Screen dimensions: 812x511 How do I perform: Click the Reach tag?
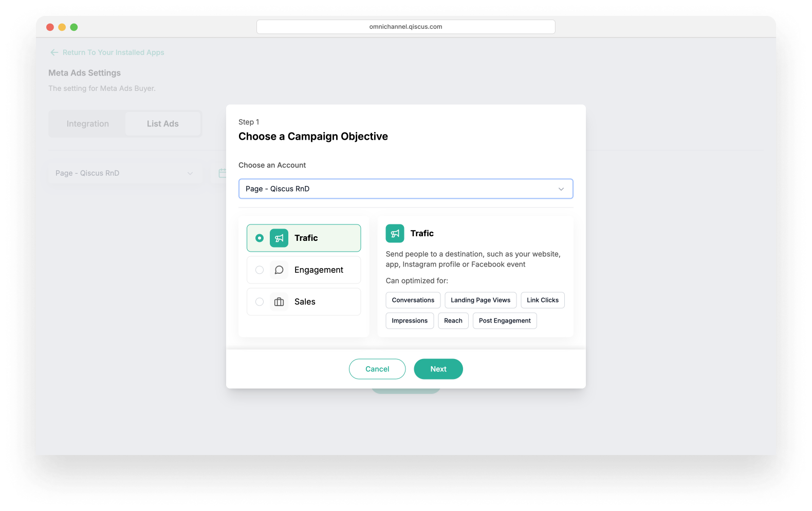click(x=453, y=320)
